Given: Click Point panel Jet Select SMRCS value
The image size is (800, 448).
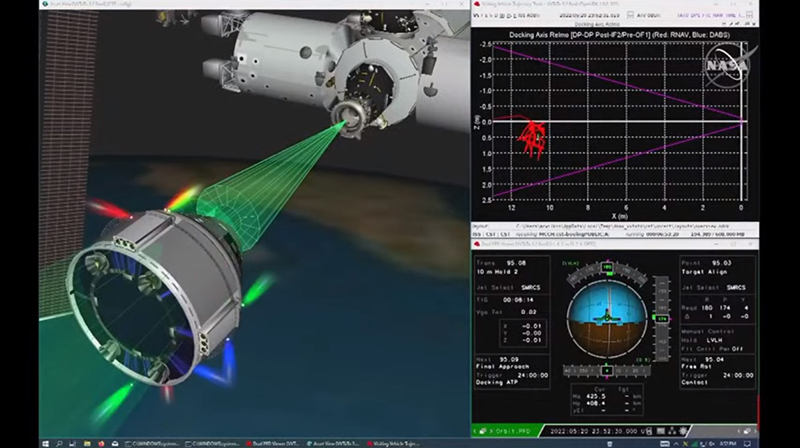Looking at the screenshot, I should [736, 288].
